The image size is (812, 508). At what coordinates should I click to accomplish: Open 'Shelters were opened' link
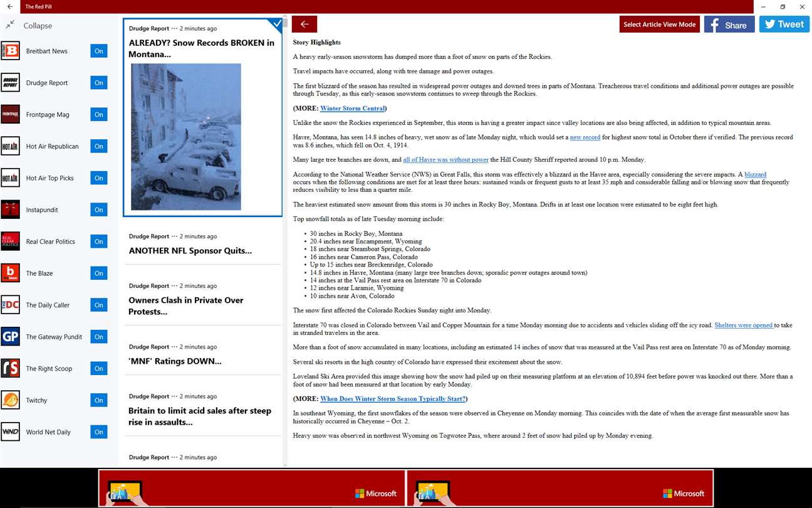coord(744,325)
